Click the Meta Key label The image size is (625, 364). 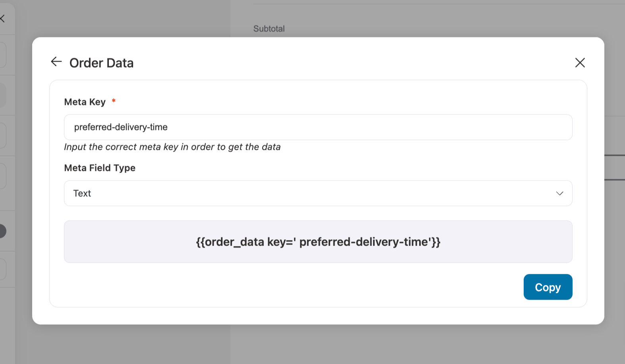[x=85, y=102]
